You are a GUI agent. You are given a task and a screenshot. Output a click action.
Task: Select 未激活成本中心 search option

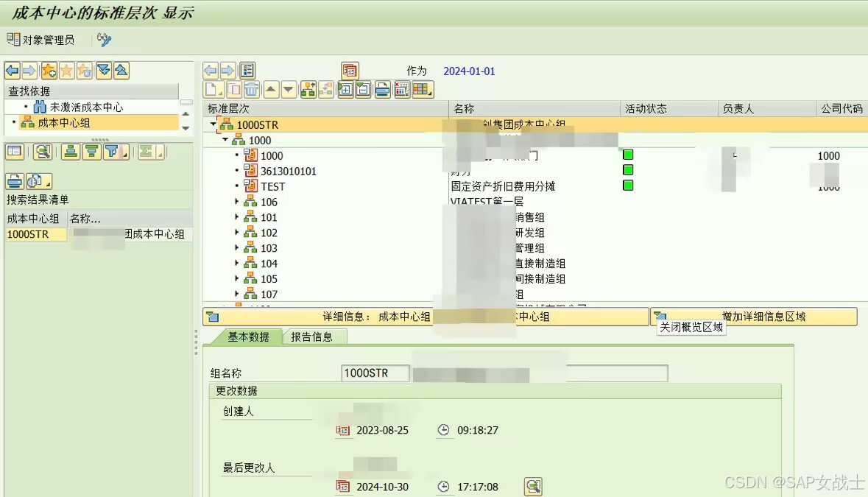pyautogui.click(x=86, y=107)
